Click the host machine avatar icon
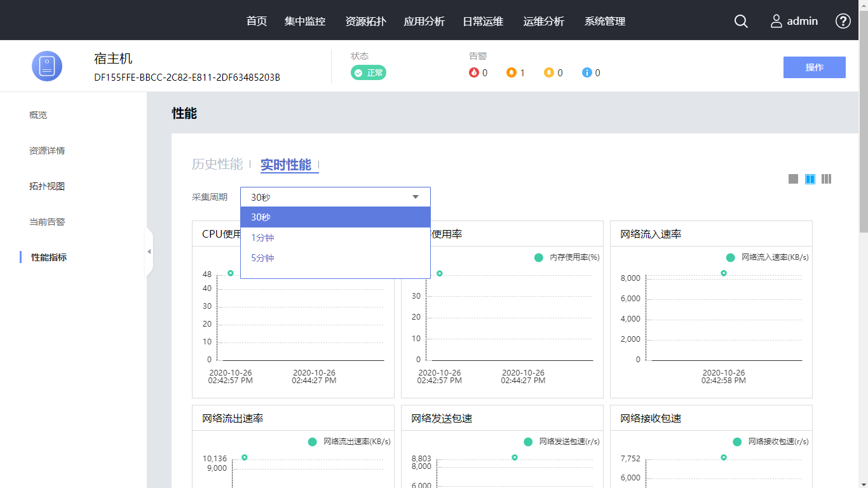The height and width of the screenshot is (488, 868). (47, 66)
